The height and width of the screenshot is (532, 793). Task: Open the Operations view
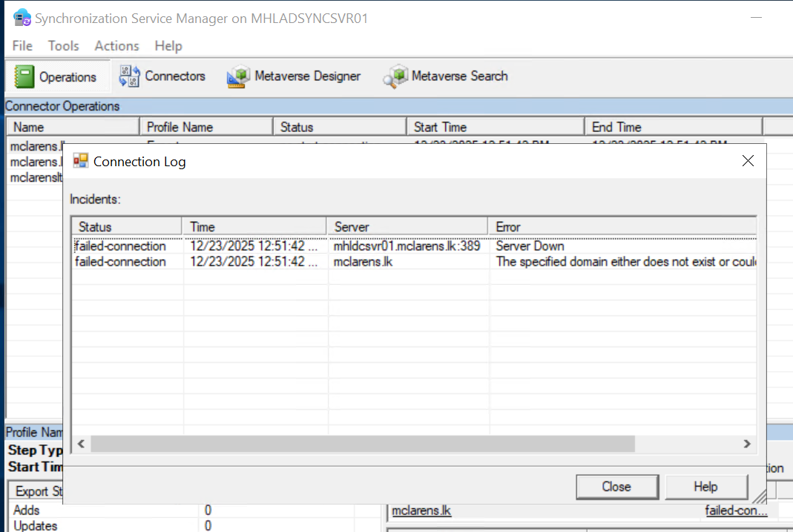click(56, 77)
